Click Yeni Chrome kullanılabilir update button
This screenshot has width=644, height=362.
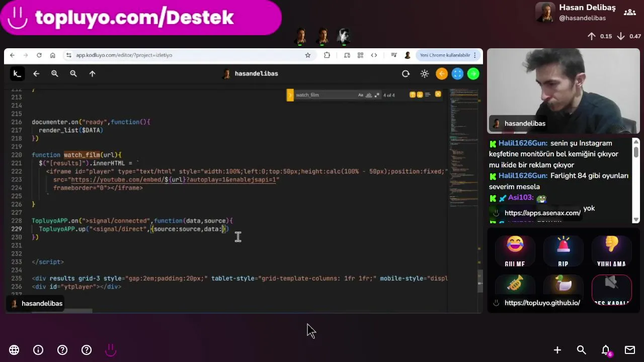(445, 55)
